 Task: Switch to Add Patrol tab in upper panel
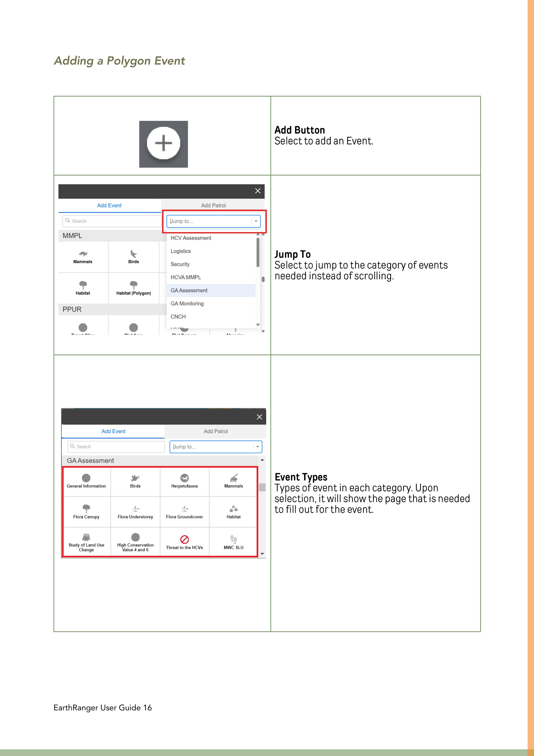213,206
